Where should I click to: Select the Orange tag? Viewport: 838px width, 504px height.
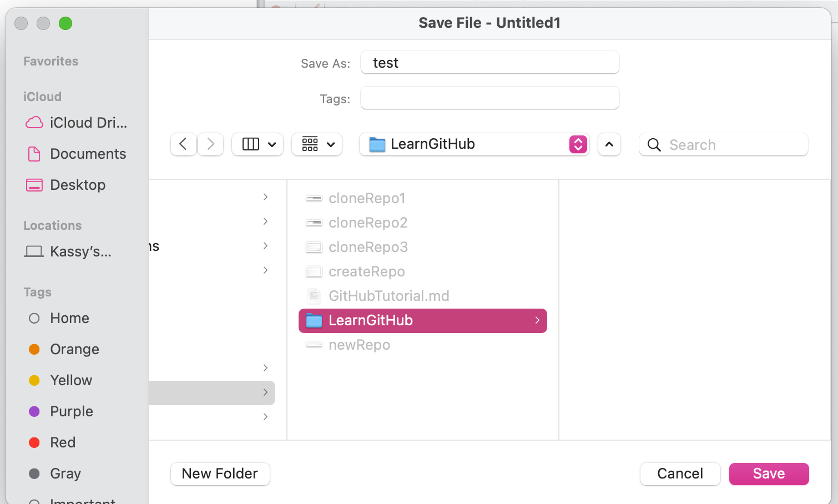coord(74,349)
